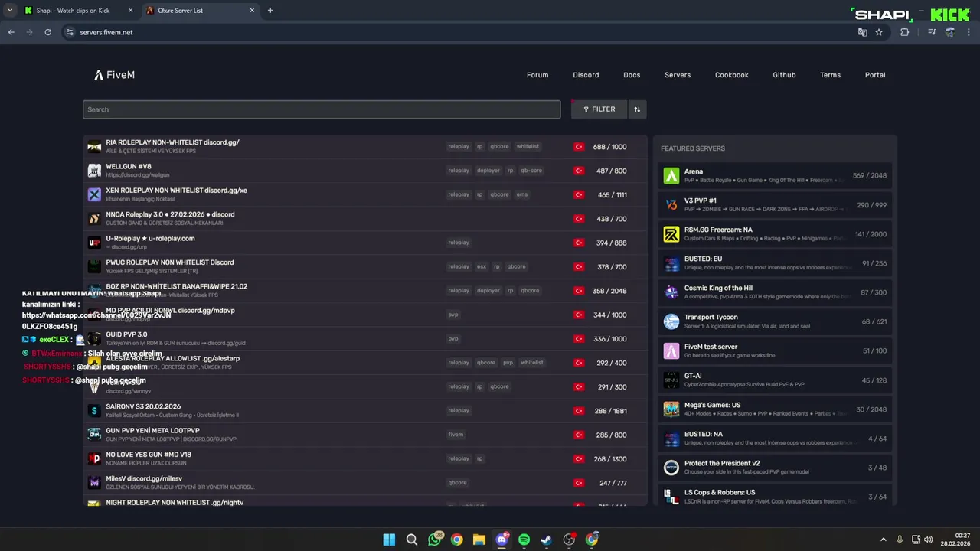980x551 pixels.
Task: Expand the Chrome tab search dropdown
Action: [x=9, y=10]
